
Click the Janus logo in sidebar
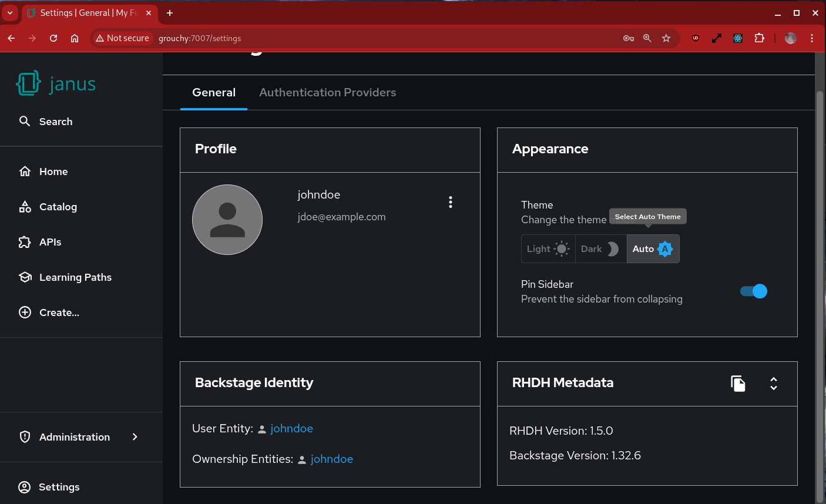(x=56, y=83)
